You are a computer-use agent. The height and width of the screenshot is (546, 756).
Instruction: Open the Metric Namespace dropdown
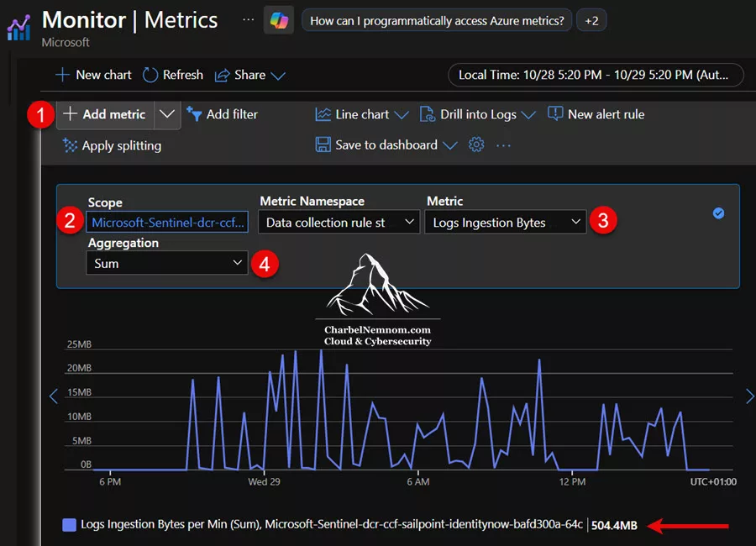[x=339, y=223]
